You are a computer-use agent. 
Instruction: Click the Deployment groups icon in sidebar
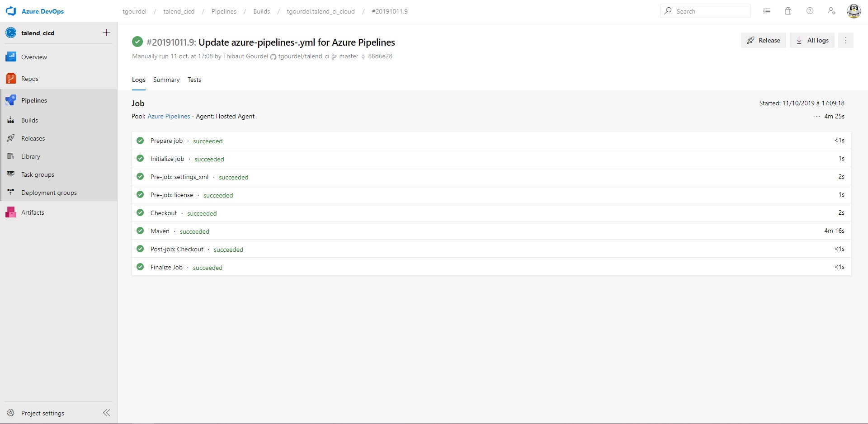tap(11, 193)
